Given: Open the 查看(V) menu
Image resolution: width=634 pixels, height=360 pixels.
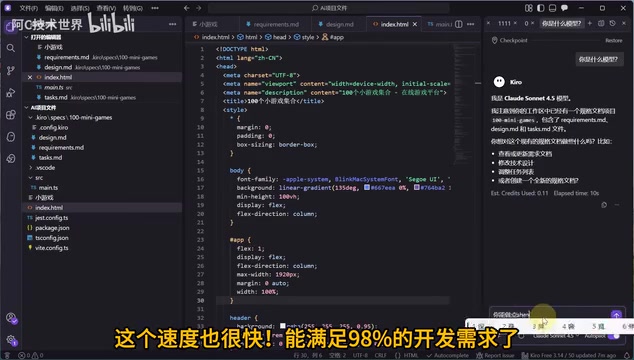Looking at the screenshot, I should click(106, 8).
